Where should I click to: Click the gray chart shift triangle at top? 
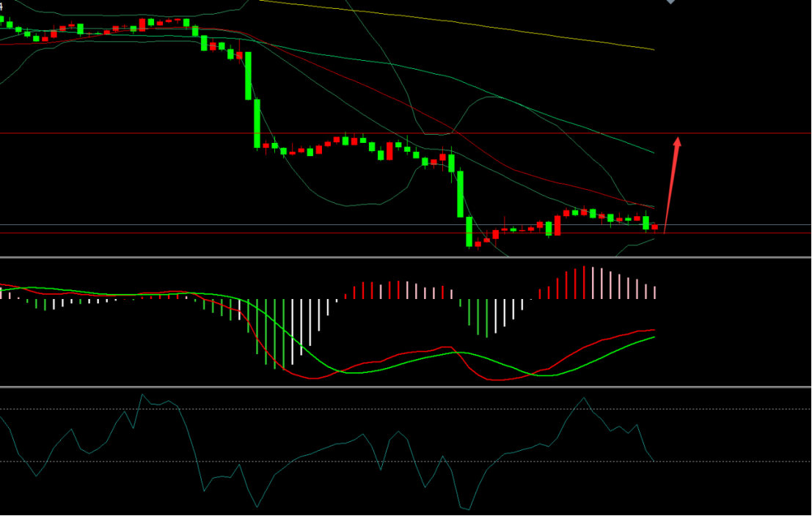point(670,1)
